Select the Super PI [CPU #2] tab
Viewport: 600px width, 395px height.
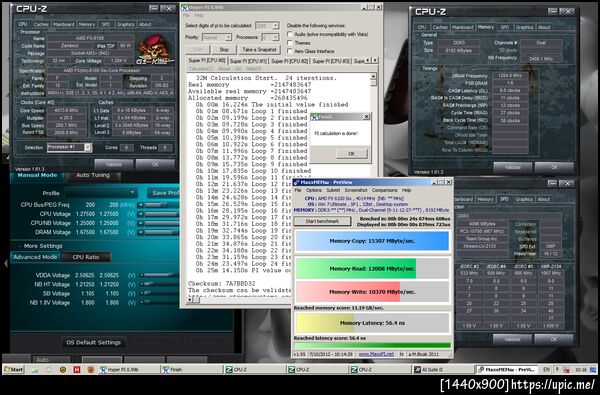289,61
